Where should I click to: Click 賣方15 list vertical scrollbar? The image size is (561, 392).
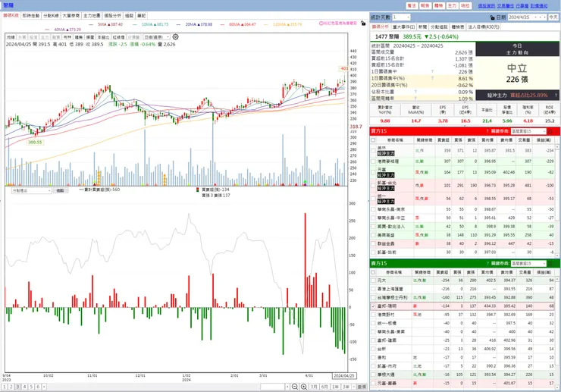(557, 333)
